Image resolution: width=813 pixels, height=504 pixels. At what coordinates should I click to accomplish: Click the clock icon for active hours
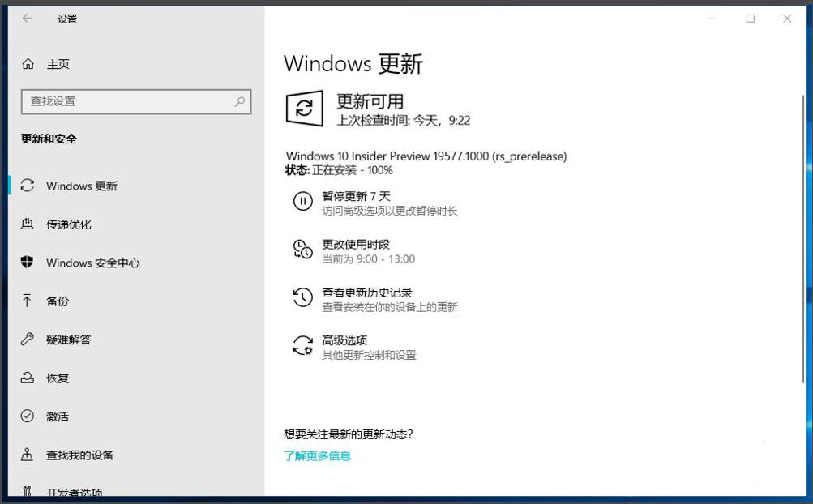click(303, 250)
